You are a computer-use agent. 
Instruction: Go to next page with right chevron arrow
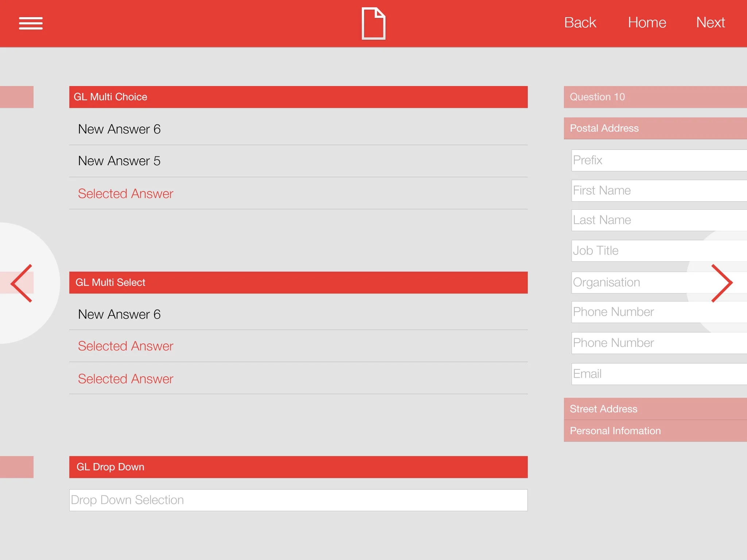tap(722, 283)
